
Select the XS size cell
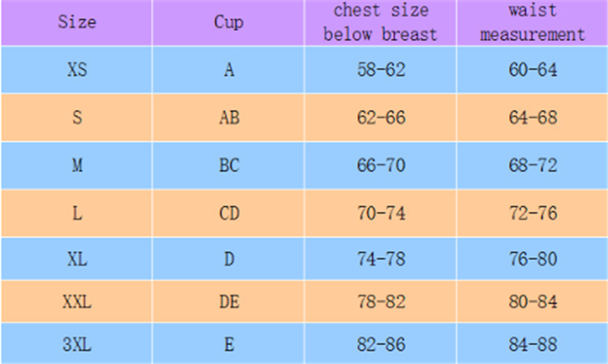tap(77, 70)
